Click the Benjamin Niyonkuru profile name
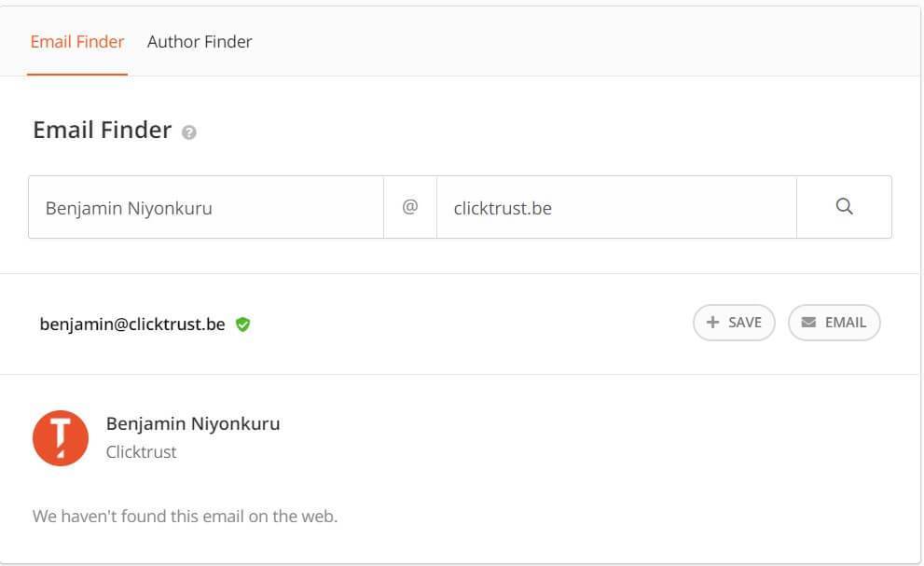The height and width of the screenshot is (566, 924). point(193,424)
